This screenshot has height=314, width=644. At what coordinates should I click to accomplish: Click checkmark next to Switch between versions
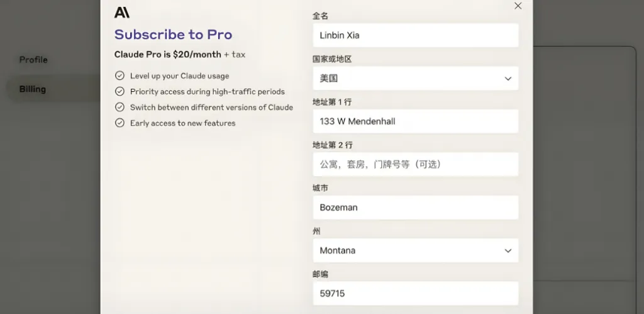click(x=119, y=107)
